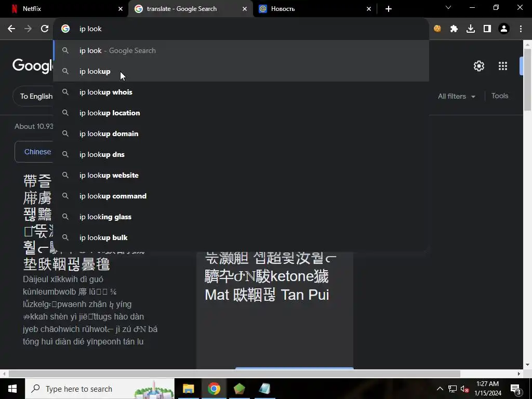This screenshot has width=532, height=399.
Task: Click the vertical scrollbar thumb
Action: [527, 79]
